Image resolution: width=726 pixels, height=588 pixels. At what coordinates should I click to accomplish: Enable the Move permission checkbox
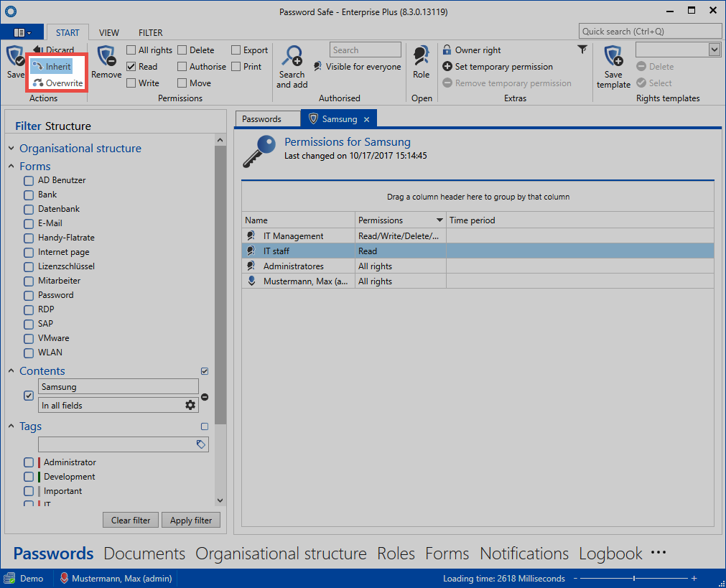coord(182,83)
